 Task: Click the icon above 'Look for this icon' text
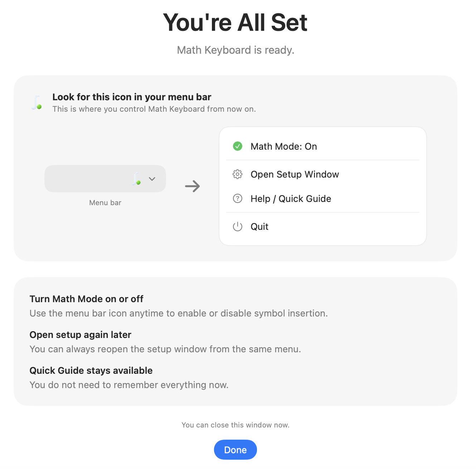coord(36,103)
